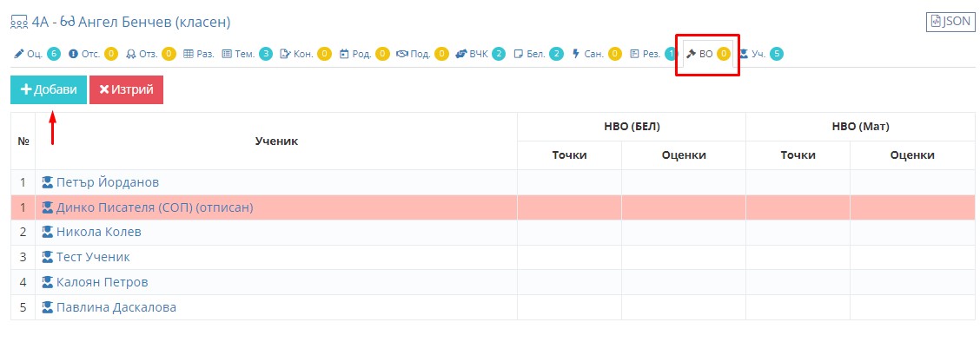Click Точки header under НВО (БЕЛ)
The image size is (980, 342).
[x=569, y=155]
